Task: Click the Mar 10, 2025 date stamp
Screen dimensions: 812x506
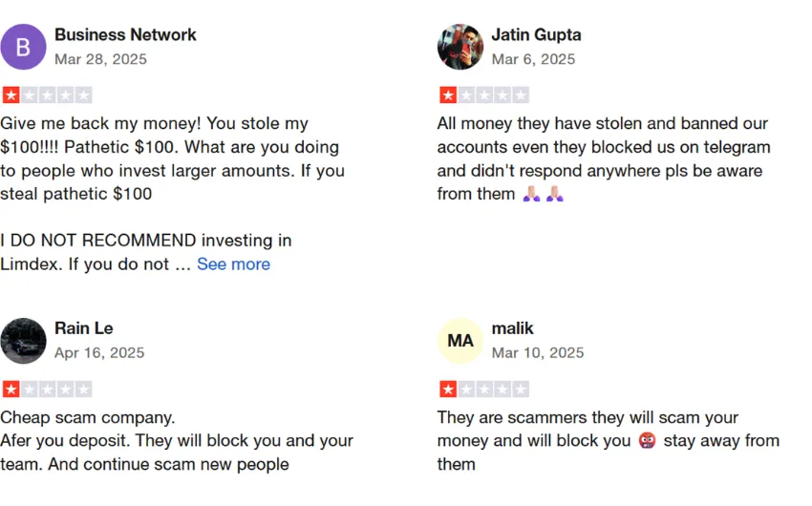Action: (x=538, y=353)
